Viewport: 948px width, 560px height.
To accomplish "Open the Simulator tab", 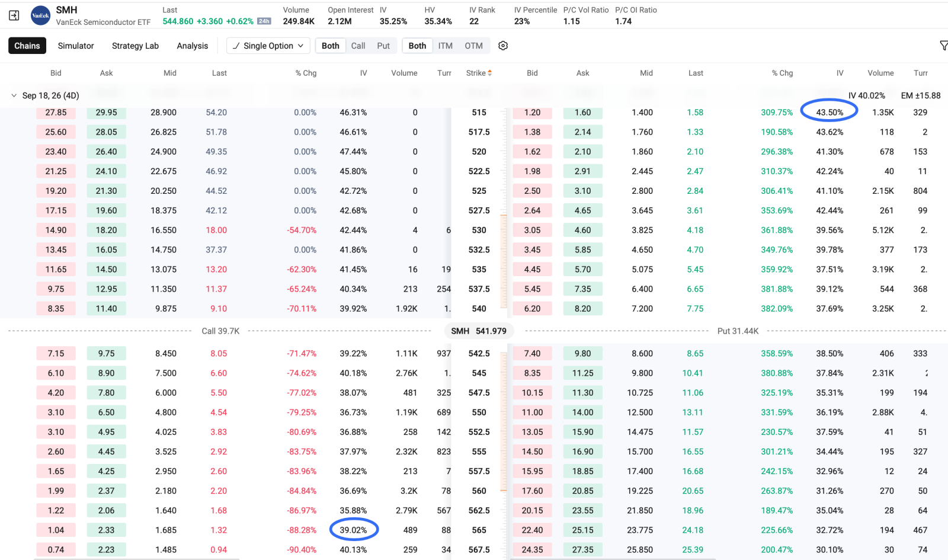I will point(76,46).
